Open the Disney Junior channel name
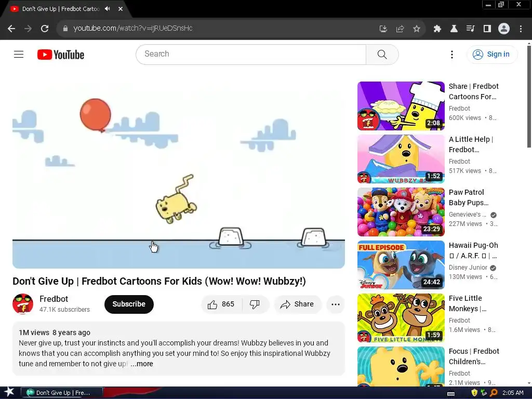Viewport: 532px width, 399px height. pyautogui.click(x=468, y=268)
